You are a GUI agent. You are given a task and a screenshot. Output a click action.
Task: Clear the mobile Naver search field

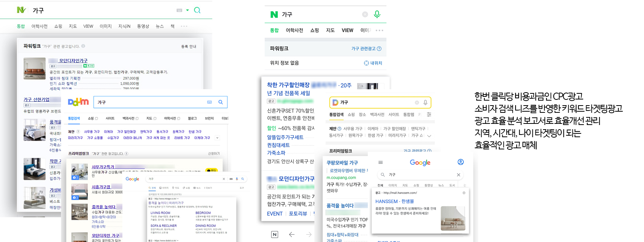(x=365, y=14)
